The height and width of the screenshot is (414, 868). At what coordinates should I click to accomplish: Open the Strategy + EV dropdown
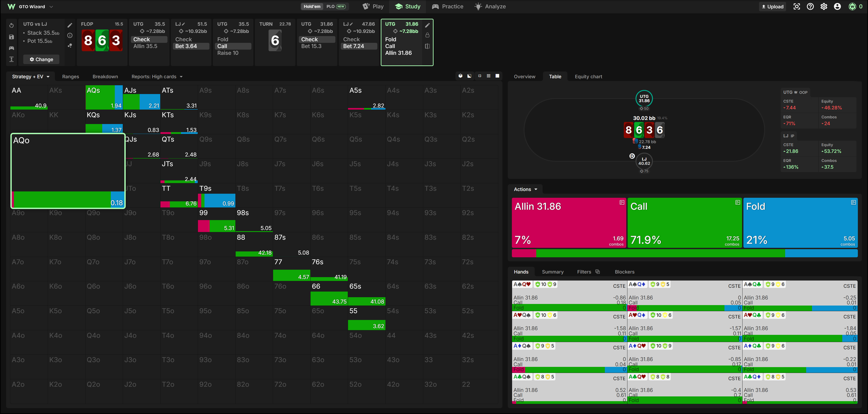pos(31,76)
